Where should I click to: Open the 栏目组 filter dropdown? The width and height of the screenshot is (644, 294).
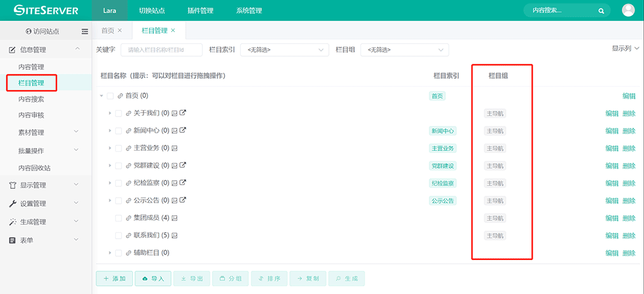(404, 50)
